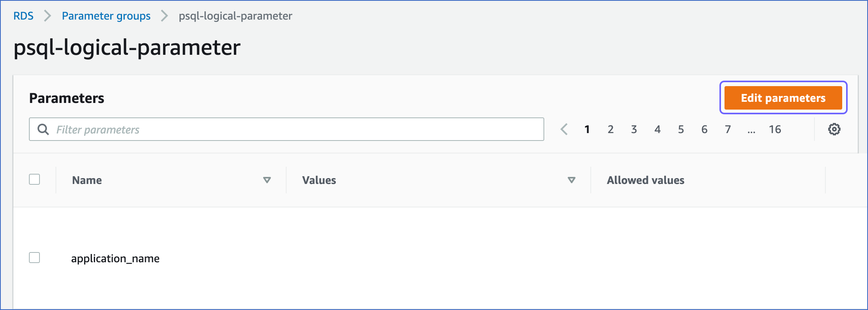This screenshot has height=310, width=868.
Task: Click the search magnifier in filter field
Action: (x=43, y=129)
